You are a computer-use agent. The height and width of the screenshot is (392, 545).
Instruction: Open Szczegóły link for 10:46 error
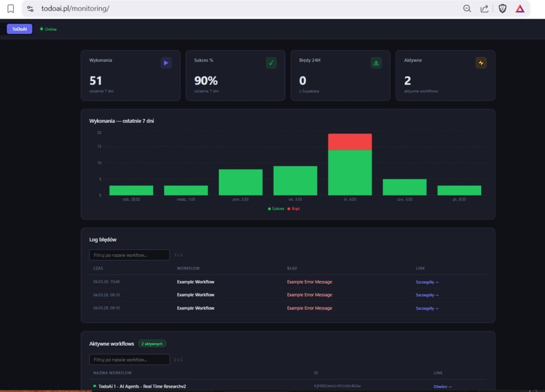(x=427, y=282)
